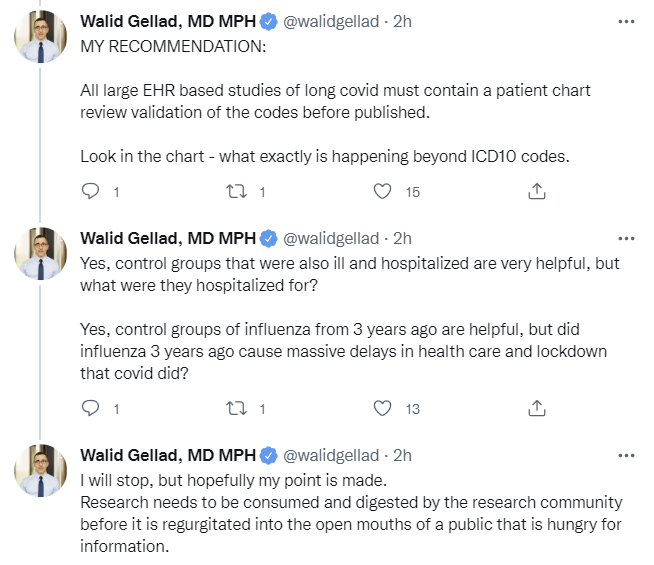Reply to the control groups tweet

90,408
